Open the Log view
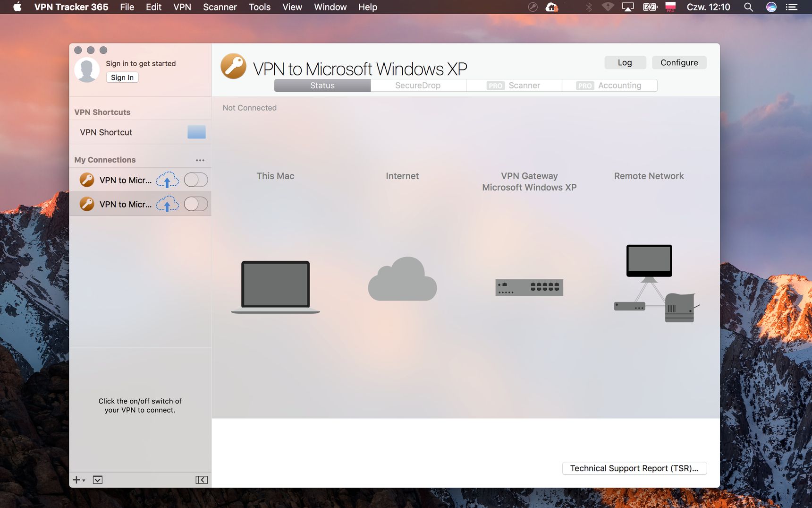This screenshot has height=508, width=812. click(625, 62)
